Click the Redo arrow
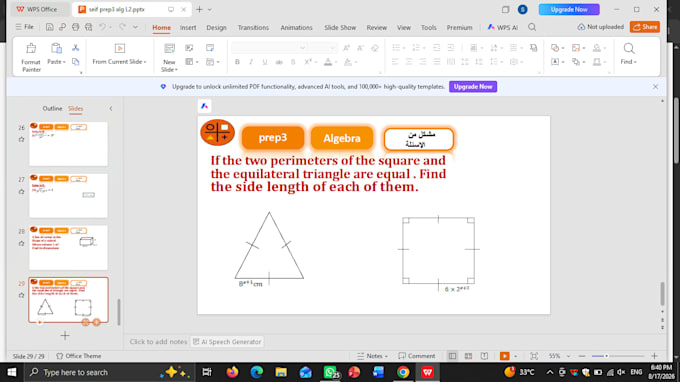The width and height of the screenshot is (680, 382). pyautogui.click(x=122, y=27)
